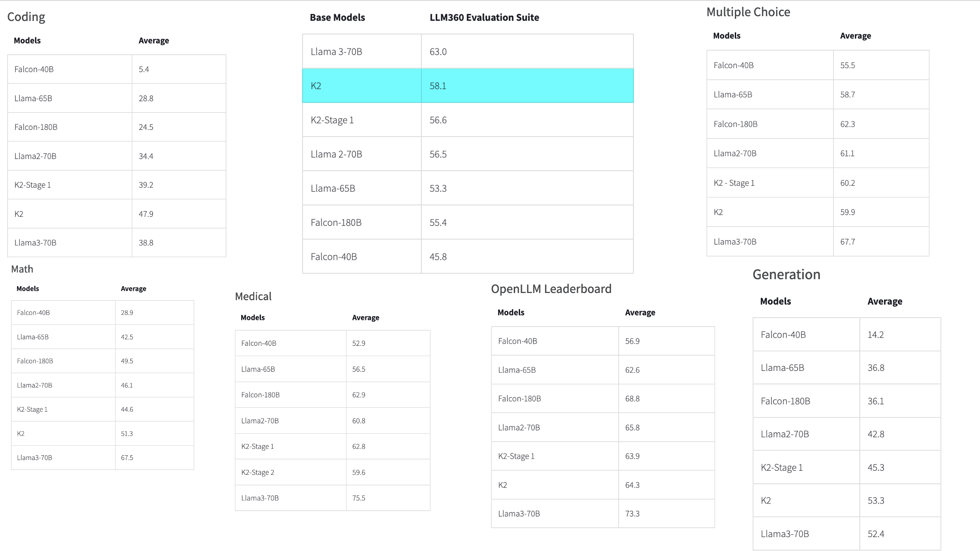Click the Base Models column header
Viewport: 980px width, 551px height.
[338, 17]
